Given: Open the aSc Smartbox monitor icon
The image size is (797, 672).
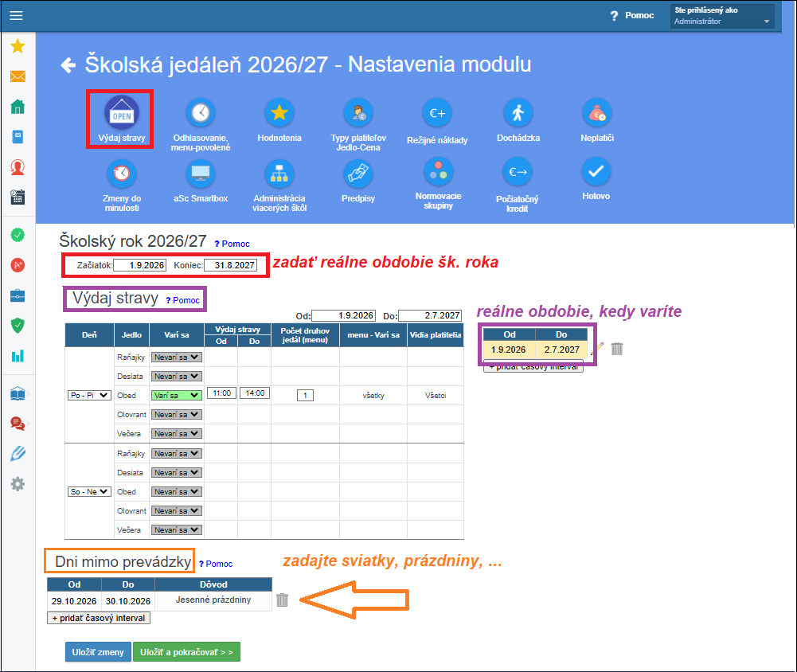Looking at the screenshot, I should click(201, 174).
